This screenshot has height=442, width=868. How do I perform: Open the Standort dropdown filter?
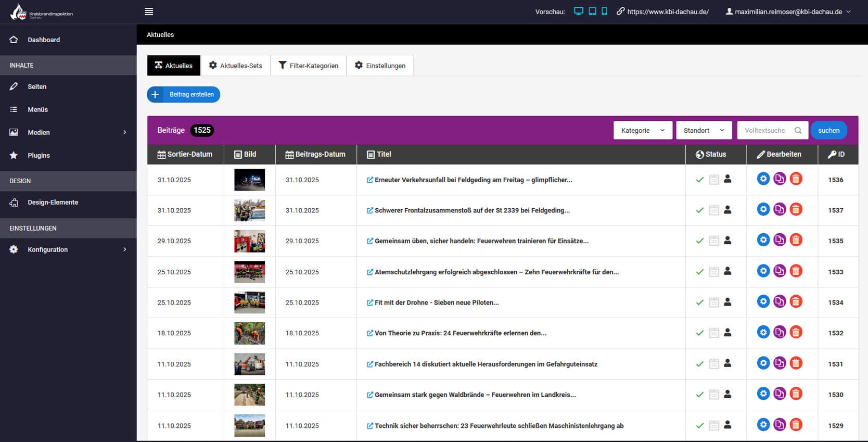point(704,130)
